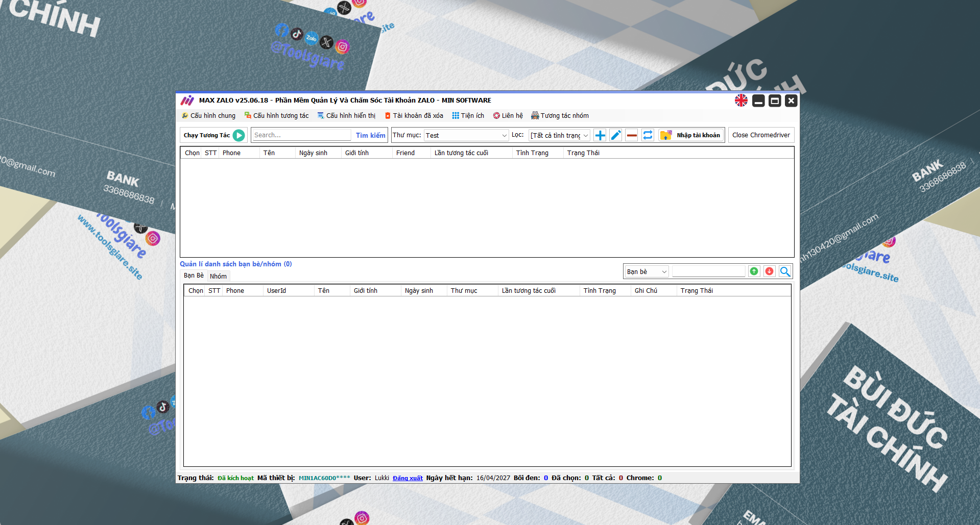The image size is (980, 525).
Task: Open the Cấu hình hiển thị menu
Action: pyautogui.click(x=346, y=116)
